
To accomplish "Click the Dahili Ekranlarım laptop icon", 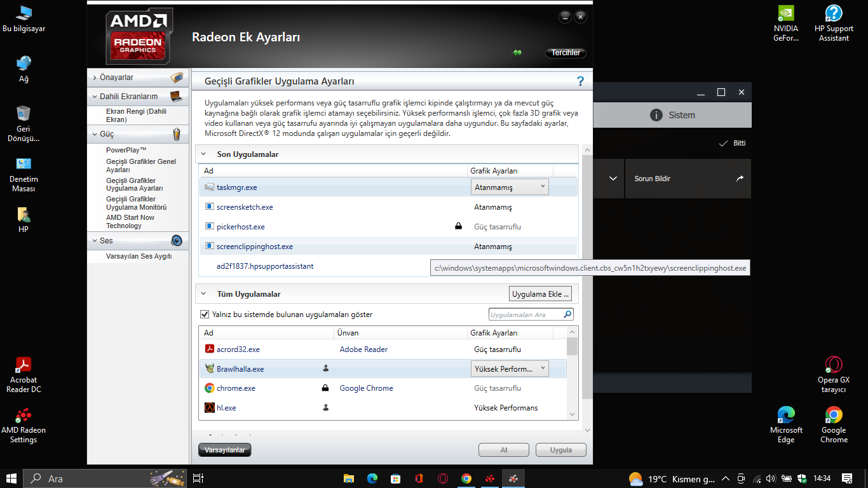I will pyautogui.click(x=177, y=97).
